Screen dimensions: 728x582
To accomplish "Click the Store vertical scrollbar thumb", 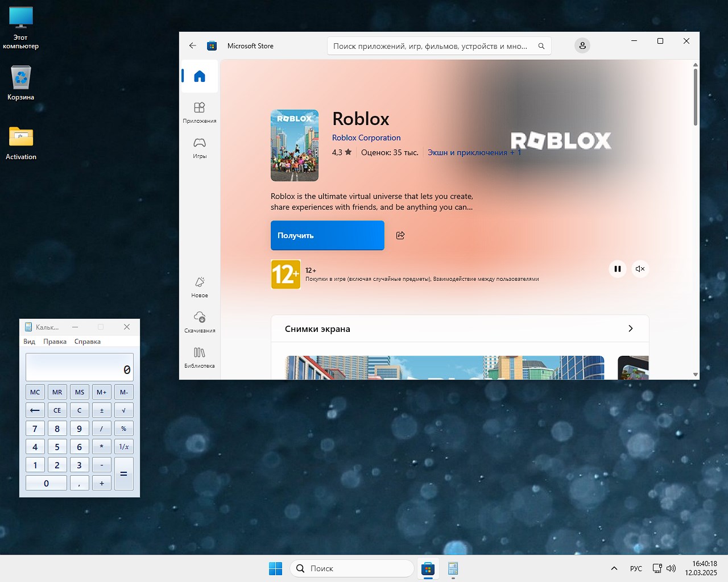I will click(x=696, y=97).
